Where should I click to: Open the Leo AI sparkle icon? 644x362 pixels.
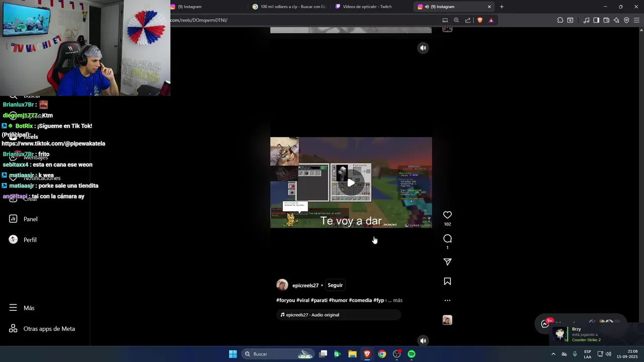(616, 20)
